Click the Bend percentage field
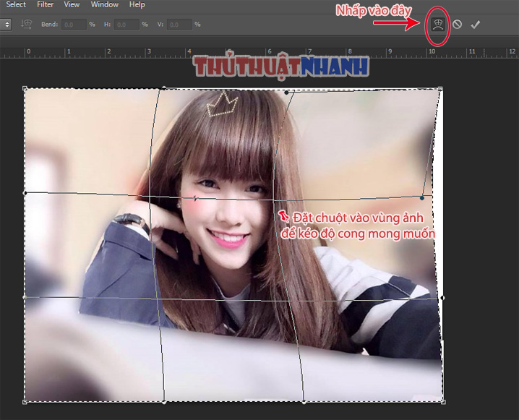This screenshot has height=420, width=519. [x=74, y=25]
